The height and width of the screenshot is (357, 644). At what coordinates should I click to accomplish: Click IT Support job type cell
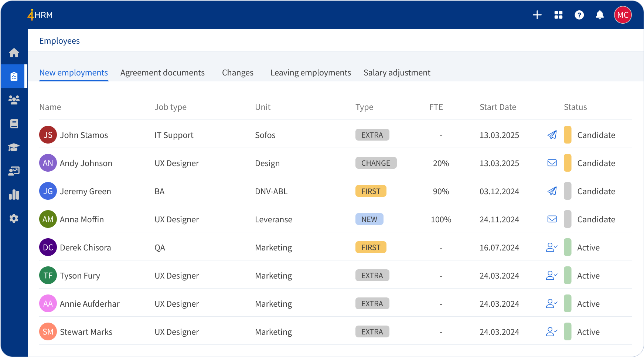(x=174, y=135)
